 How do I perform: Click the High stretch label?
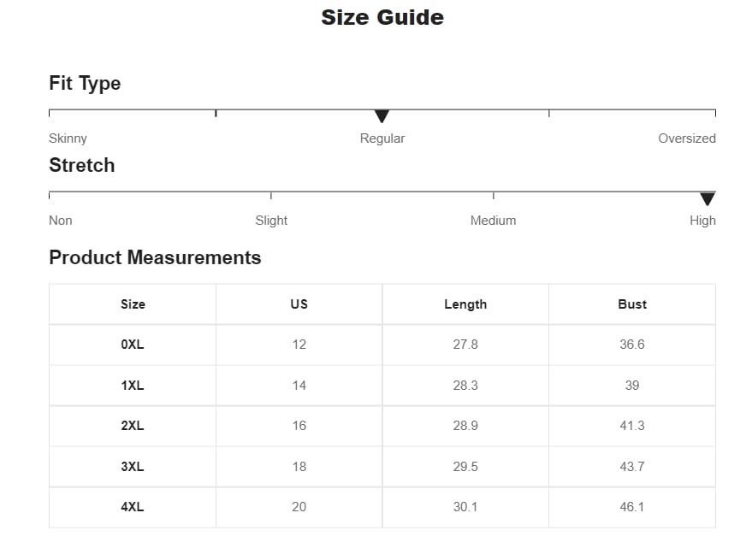pyautogui.click(x=702, y=221)
